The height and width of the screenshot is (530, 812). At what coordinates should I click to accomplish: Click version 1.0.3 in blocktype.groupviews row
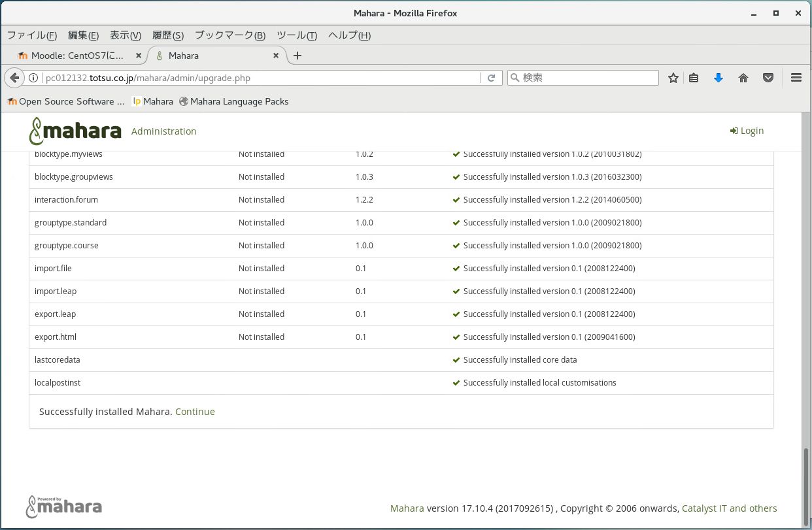tap(364, 177)
